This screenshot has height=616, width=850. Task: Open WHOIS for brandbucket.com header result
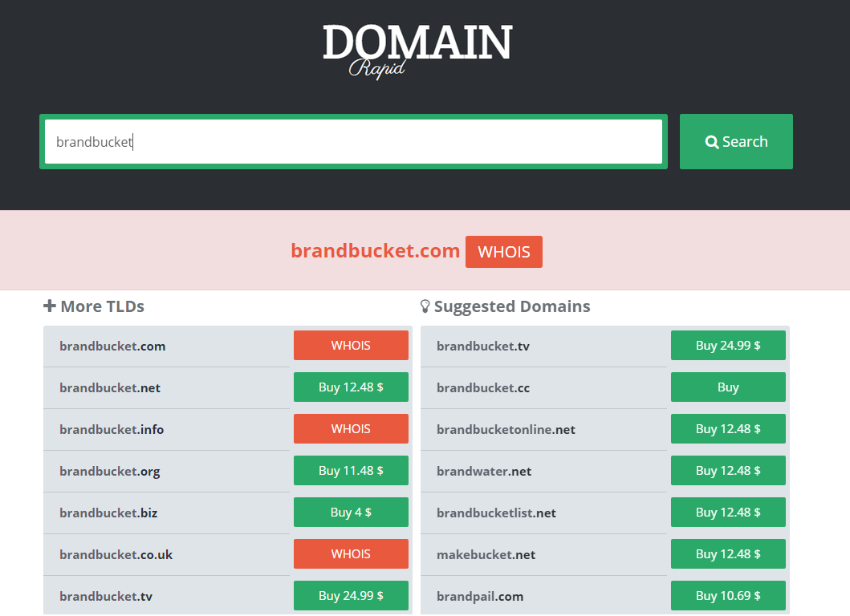coord(503,251)
